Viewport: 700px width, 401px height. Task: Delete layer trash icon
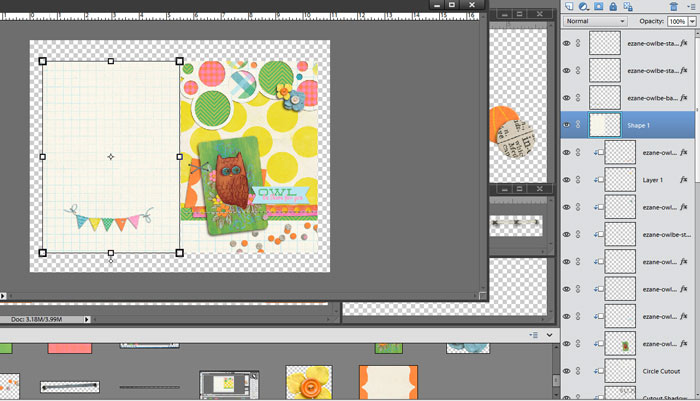[674, 6]
